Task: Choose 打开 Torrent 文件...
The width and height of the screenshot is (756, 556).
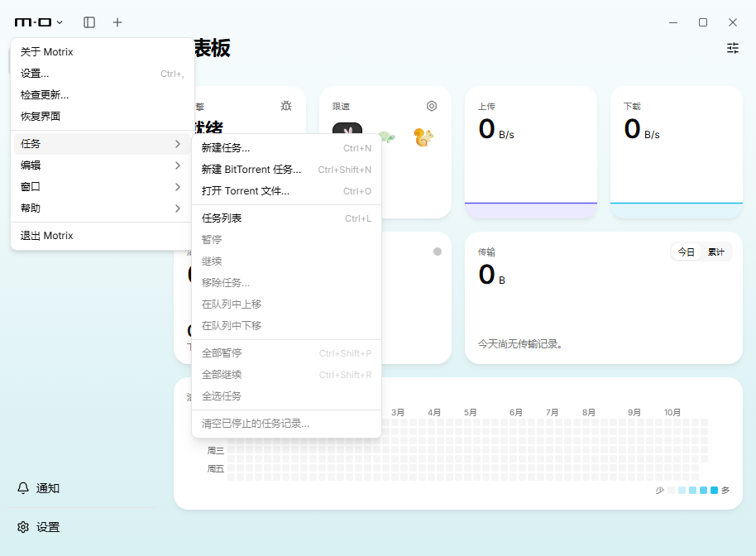Action: pyautogui.click(x=286, y=191)
